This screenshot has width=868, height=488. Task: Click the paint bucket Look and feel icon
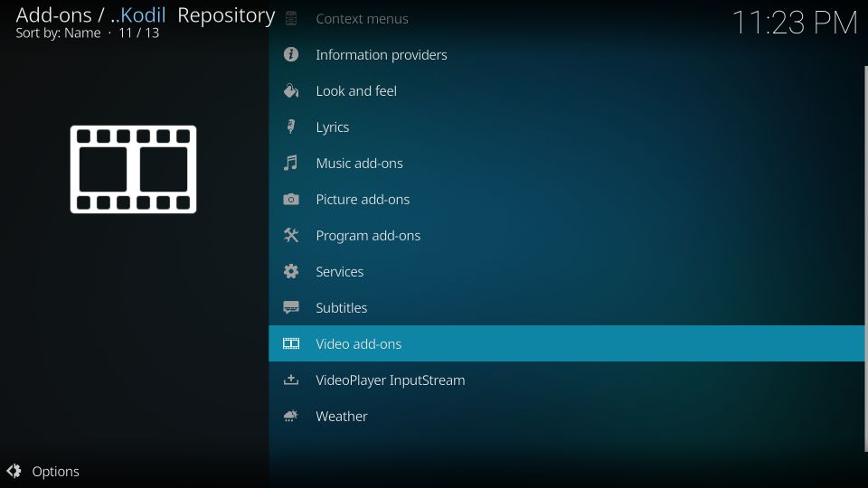[x=290, y=90]
